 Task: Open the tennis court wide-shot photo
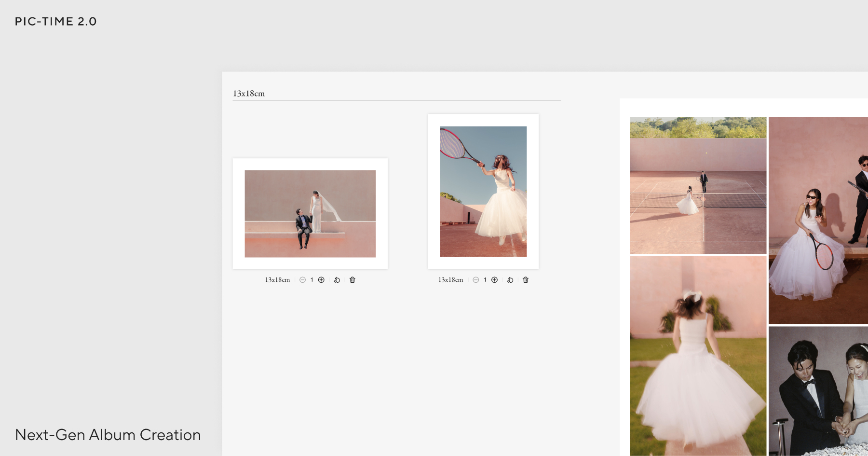(698, 185)
